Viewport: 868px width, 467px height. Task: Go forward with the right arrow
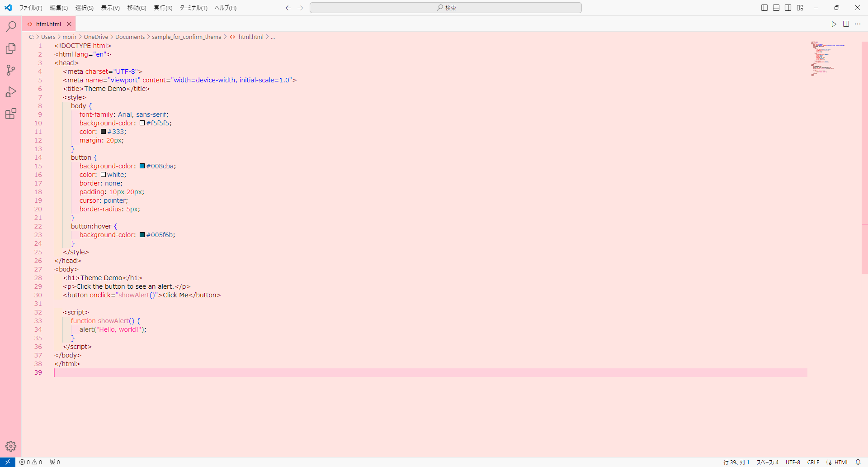click(300, 8)
